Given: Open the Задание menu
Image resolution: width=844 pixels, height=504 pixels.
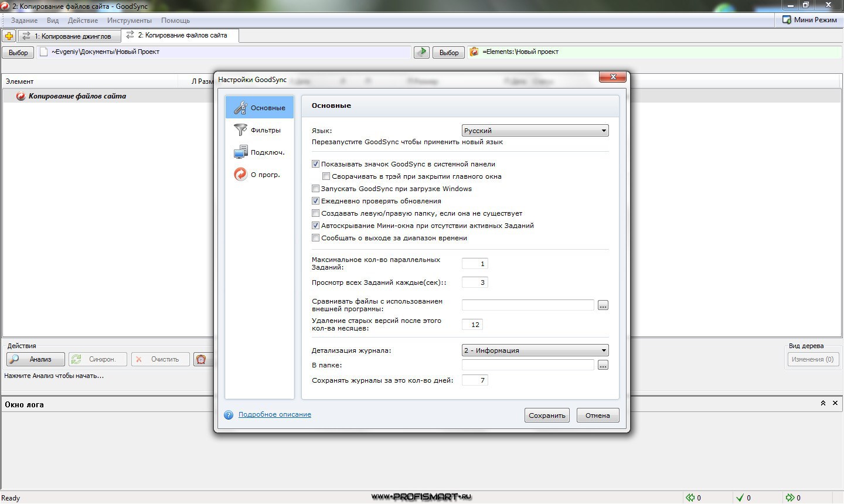Looking at the screenshot, I should (x=24, y=21).
